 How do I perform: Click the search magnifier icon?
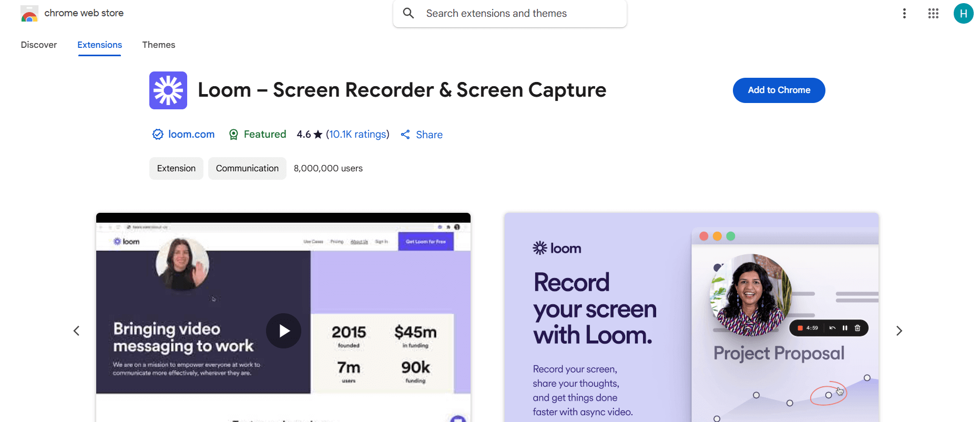pos(409,13)
